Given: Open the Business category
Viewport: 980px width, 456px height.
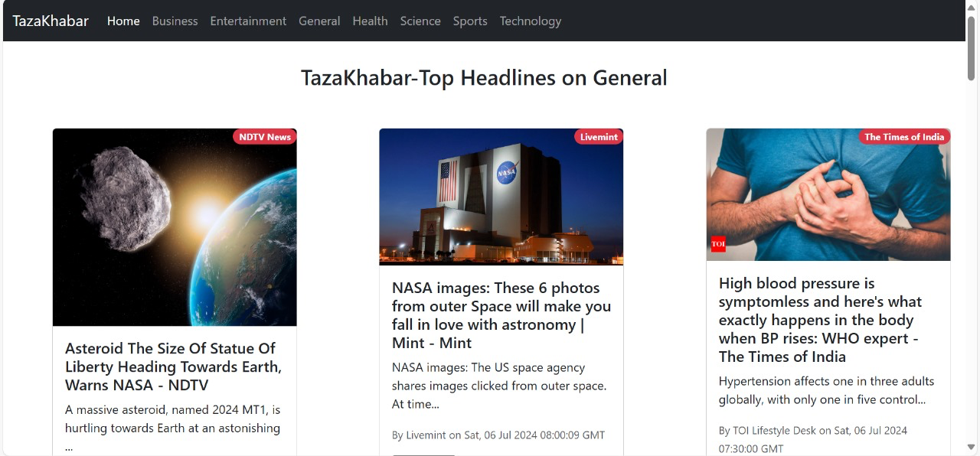Looking at the screenshot, I should coord(175,21).
